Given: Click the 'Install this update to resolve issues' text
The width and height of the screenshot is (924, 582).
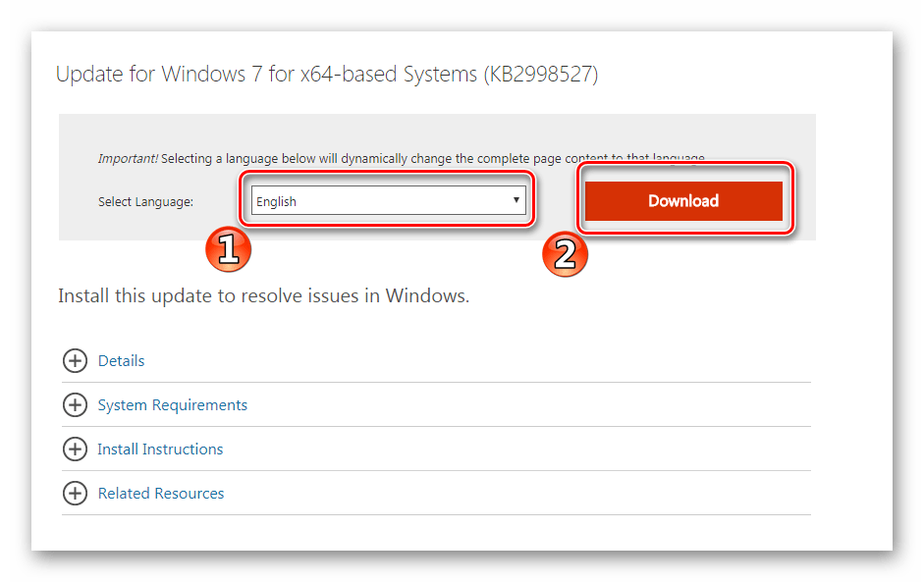Looking at the screenshot, I should (x=263, y=295).
